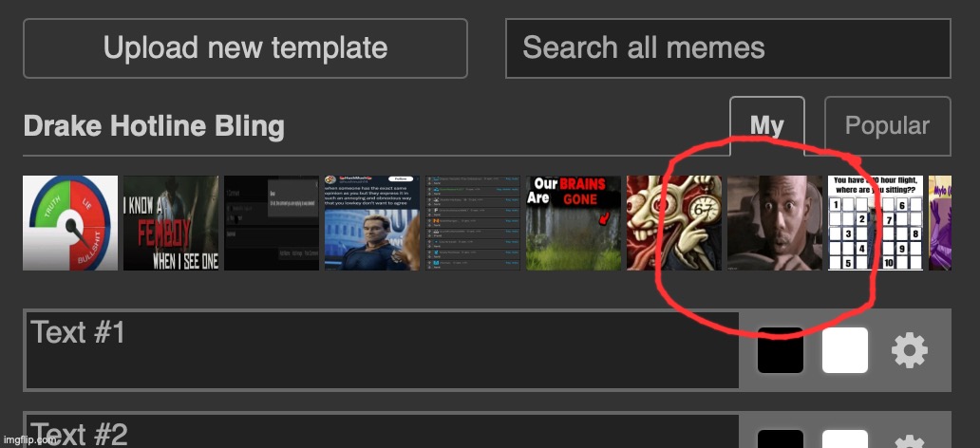This screenshot has height=448, width=980.
Task: Pick the creature with 67 clock template
Action: (674, 223)
